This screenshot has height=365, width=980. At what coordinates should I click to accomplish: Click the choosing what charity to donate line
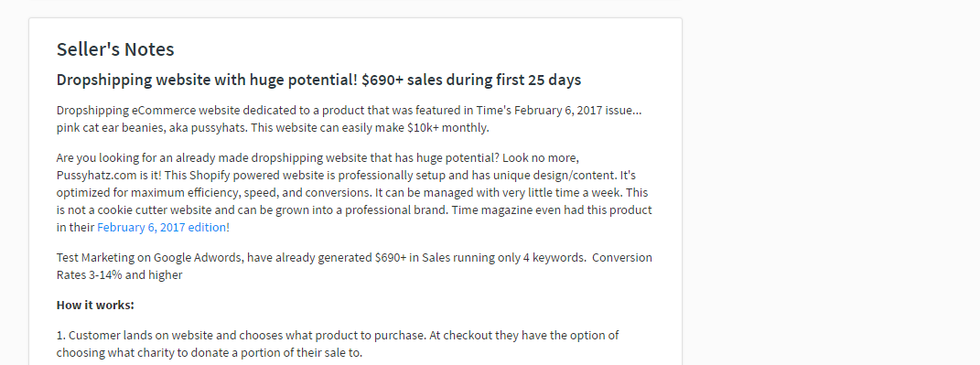coord(209,352)
